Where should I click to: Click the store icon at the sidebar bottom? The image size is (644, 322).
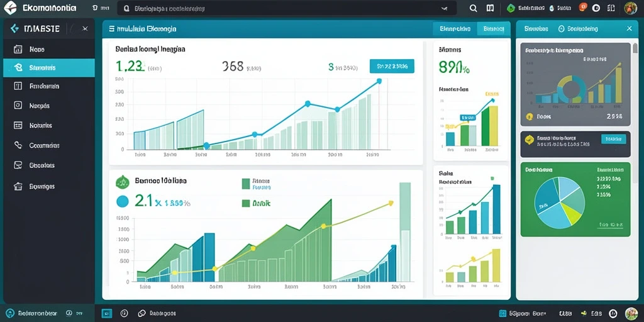[18, 186]
